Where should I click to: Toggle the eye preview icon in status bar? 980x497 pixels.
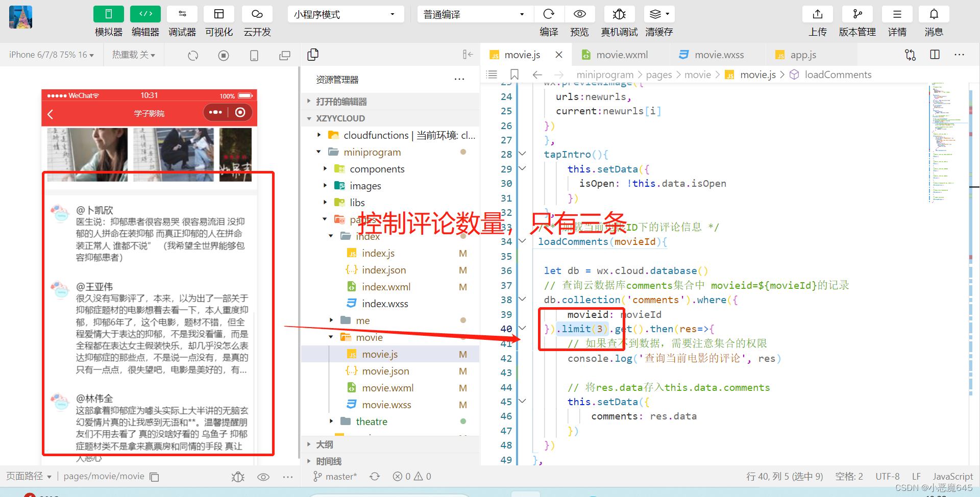click(x=263, y=476)
